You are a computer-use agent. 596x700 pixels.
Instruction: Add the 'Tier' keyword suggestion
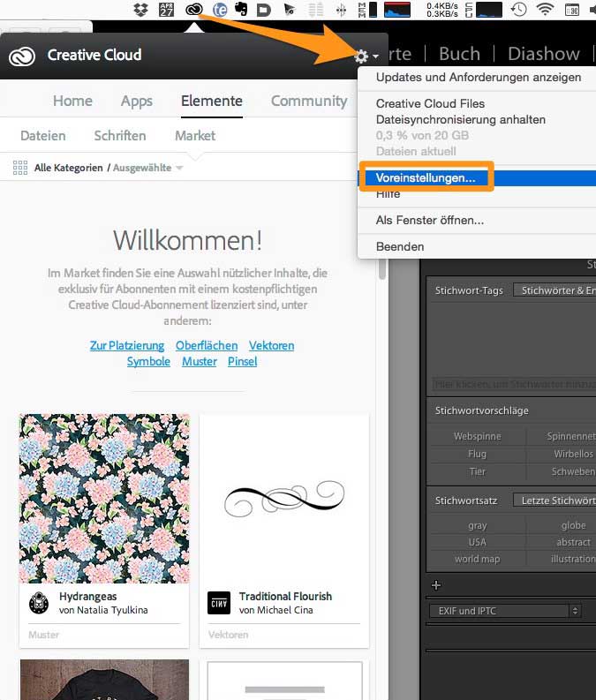point(478,472)
